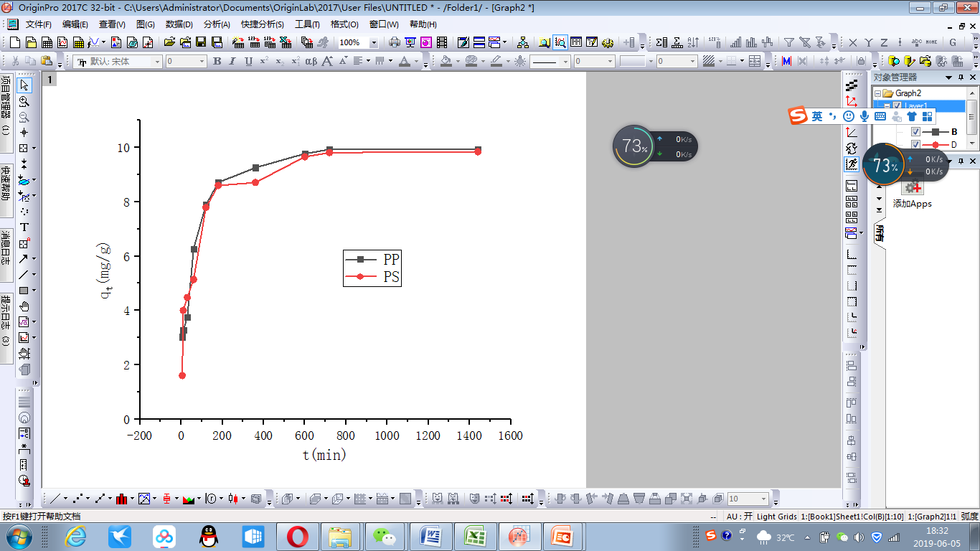The image size is (980, 551).
Task: Open the 格式(O) menu
Action: (344, 24)
